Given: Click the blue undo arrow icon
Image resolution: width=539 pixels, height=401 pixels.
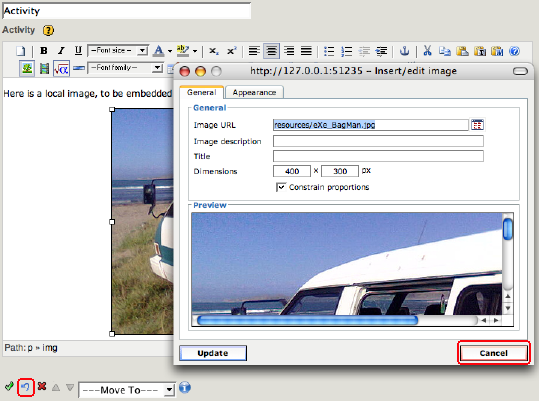Looking at the screenshot, I should click(x=26, y=387).
